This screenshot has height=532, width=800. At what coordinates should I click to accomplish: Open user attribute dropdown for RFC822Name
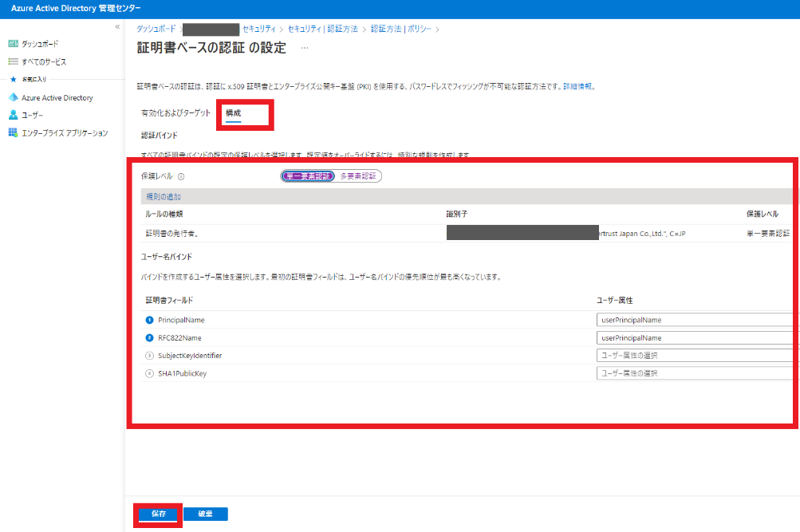(695, 337)
